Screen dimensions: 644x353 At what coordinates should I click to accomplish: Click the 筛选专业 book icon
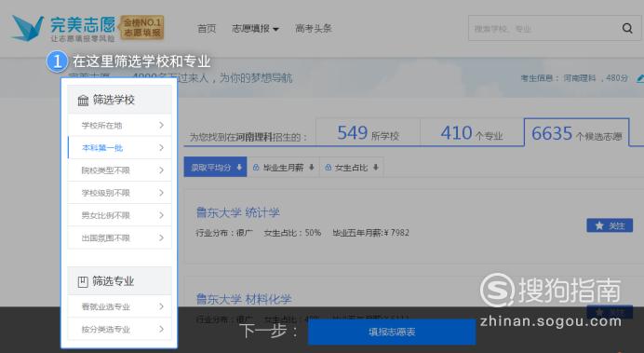click(x=83, y=281)
